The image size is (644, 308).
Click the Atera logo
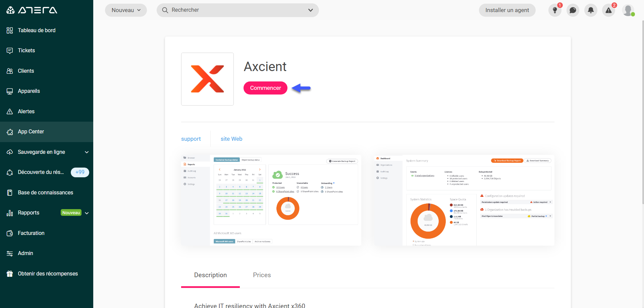click(x=32, y=10)
